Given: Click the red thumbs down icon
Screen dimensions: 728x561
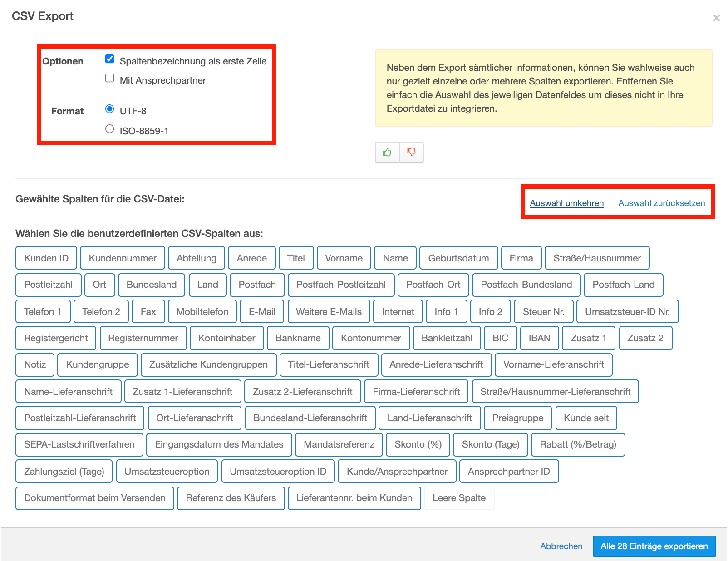Looking at the screenshot, I should coord(411,152).
